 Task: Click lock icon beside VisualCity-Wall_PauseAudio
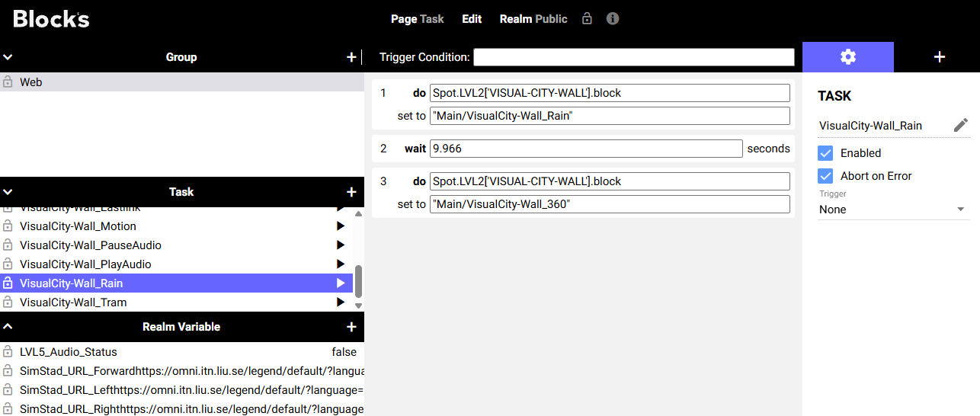pyautogui.click(x=8, y=245)
